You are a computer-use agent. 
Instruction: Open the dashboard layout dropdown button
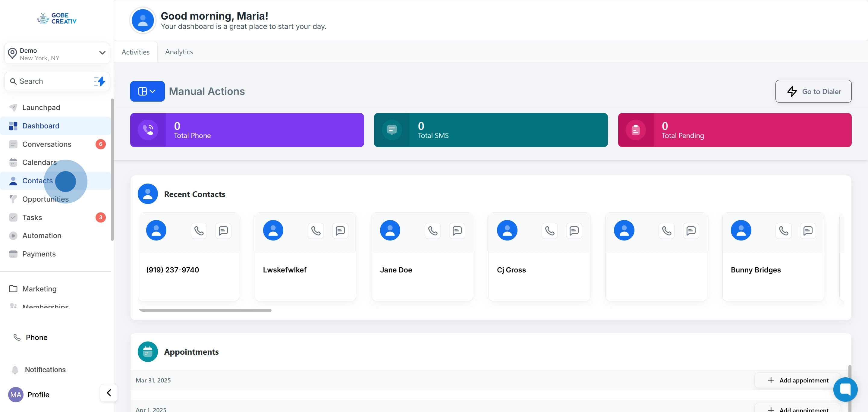[147, 91]
